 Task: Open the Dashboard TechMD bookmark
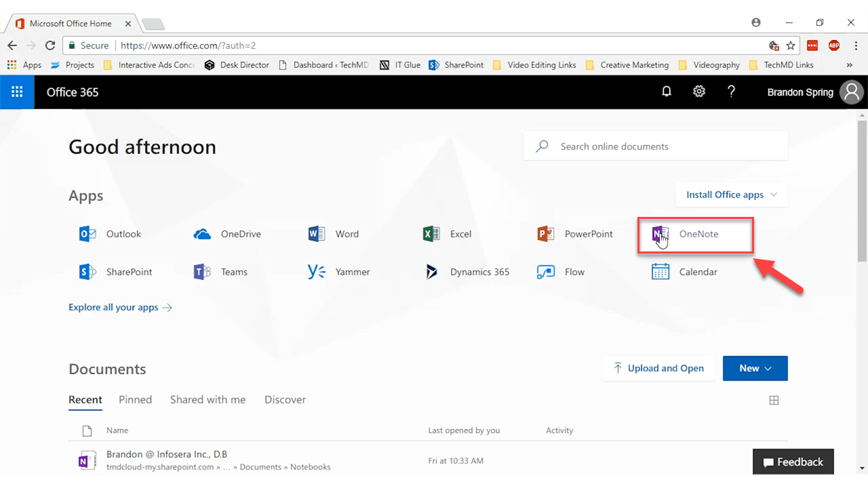pos(323,65)
